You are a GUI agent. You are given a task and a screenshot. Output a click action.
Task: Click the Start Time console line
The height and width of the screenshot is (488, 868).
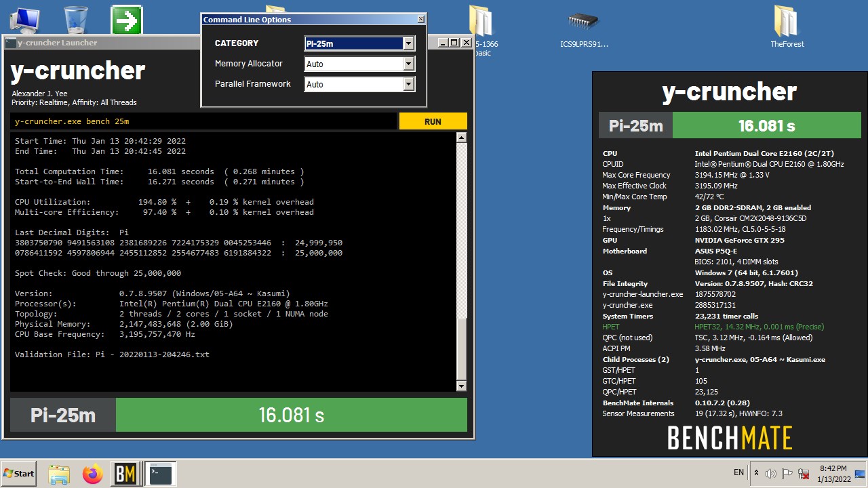100,141
